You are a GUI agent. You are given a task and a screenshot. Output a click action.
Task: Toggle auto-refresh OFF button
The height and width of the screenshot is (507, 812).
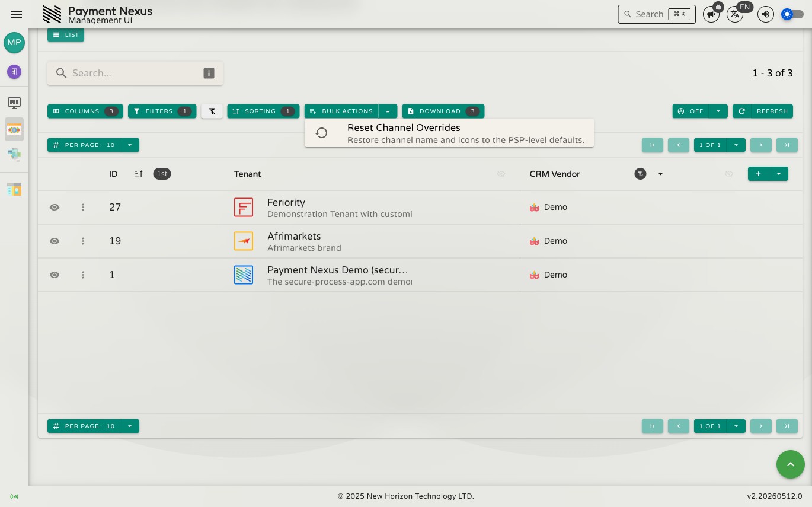click(690, 111)
